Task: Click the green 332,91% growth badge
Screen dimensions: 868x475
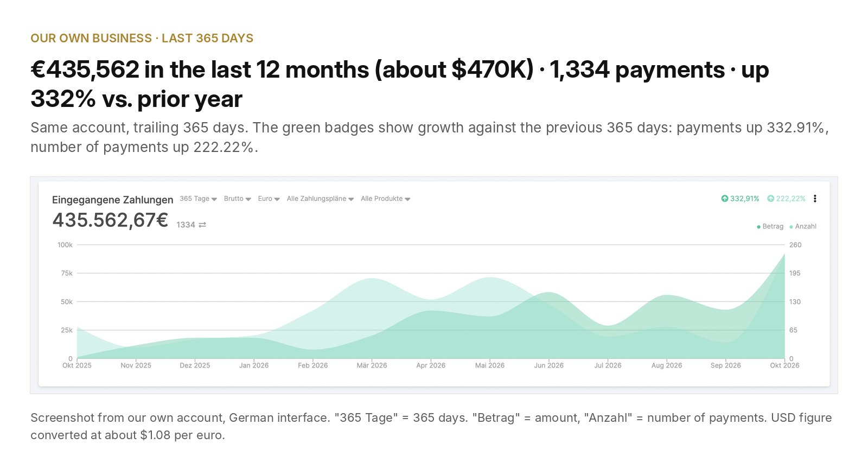Action: (740, 199)
